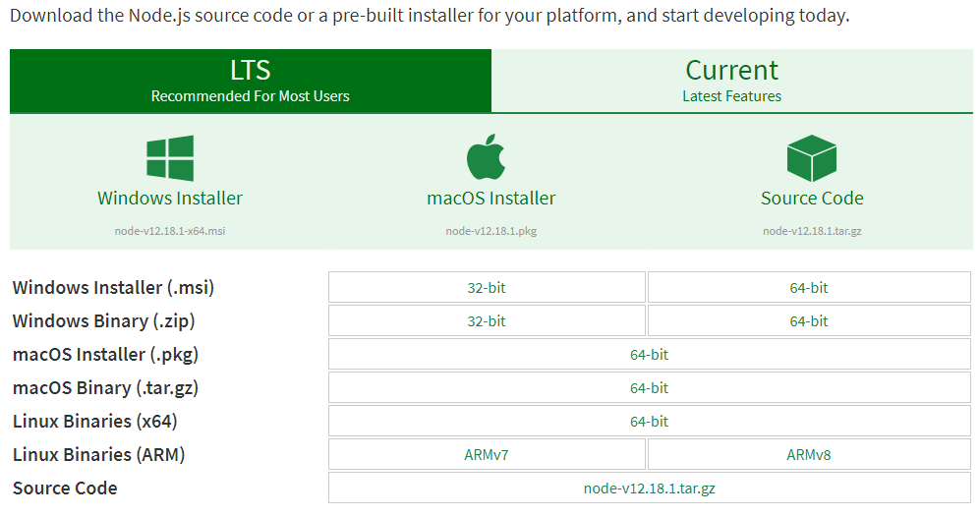Click the Linux Binaries (ARM) row label
This screenshot has width=980, height=517.
click(98, 454)
